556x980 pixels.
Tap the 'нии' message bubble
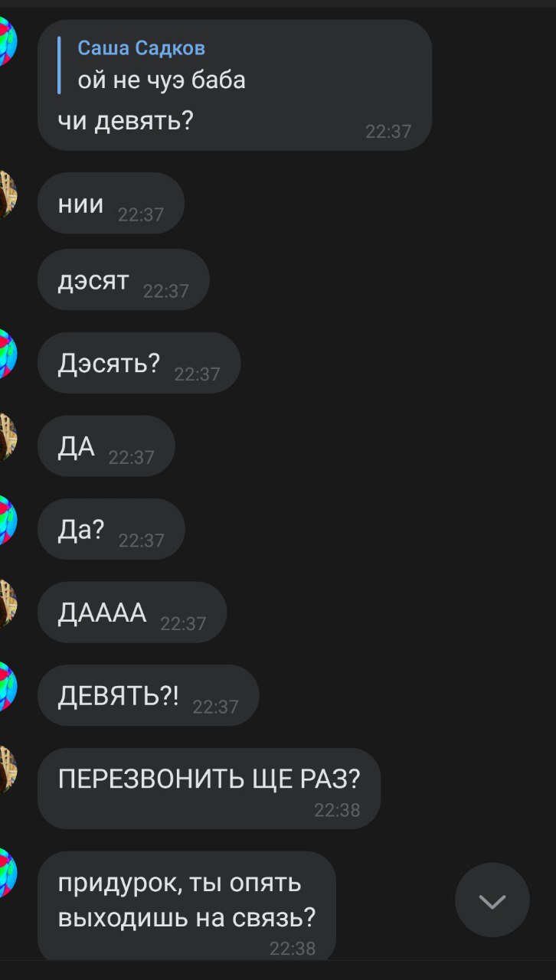(x=111, y=203)
